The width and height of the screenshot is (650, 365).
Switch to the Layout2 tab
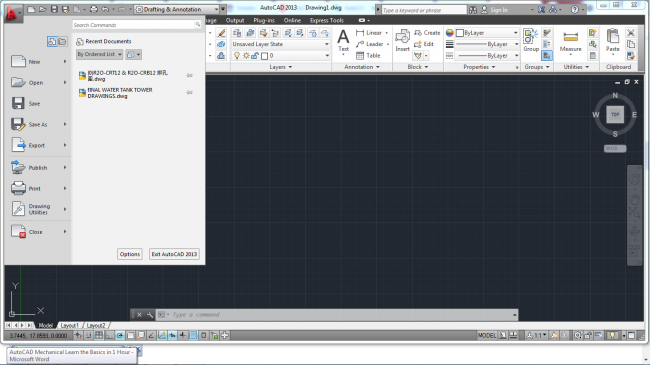pyautogui.click(x=96, y=326)
